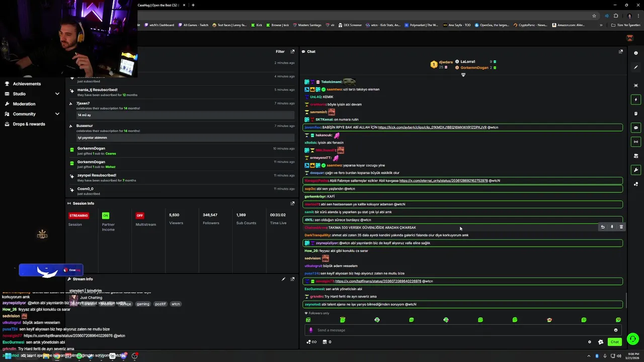Open the 'Masters Santiago' bookmark
The width and height of the screenshot is (644, 362).
pyautogui.click(x=306, y=25)
